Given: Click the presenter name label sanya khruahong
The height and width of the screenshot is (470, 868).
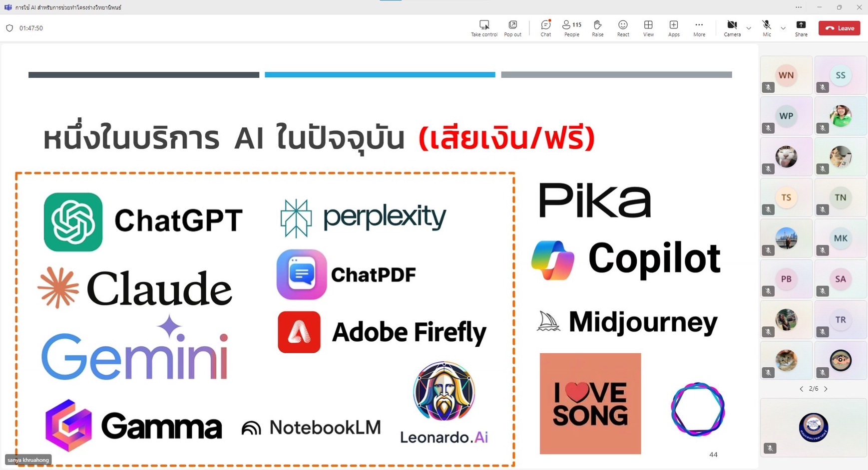Looking at the screenshot, I should point(28,460).
